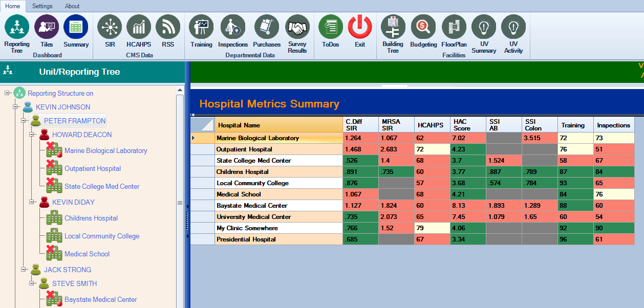Click the tree panel scrollbar up arrow
This screenshot has width=644, height=308.
[x=180, y=90]
